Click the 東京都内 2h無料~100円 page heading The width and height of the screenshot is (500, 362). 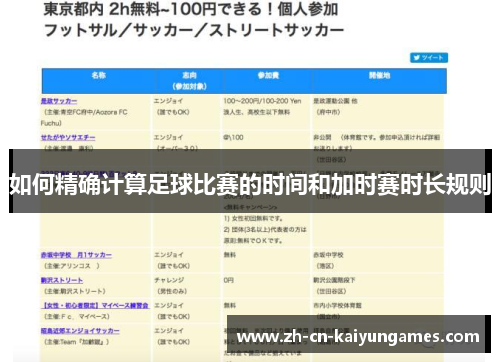(x=191, y=9)
